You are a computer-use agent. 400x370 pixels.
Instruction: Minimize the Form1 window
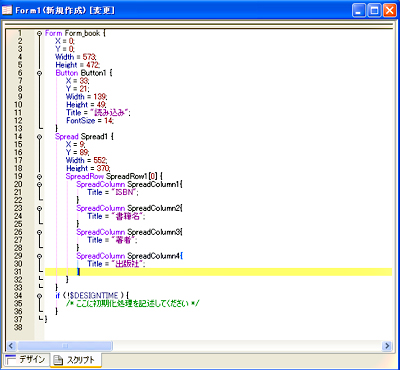click(359, 11)
